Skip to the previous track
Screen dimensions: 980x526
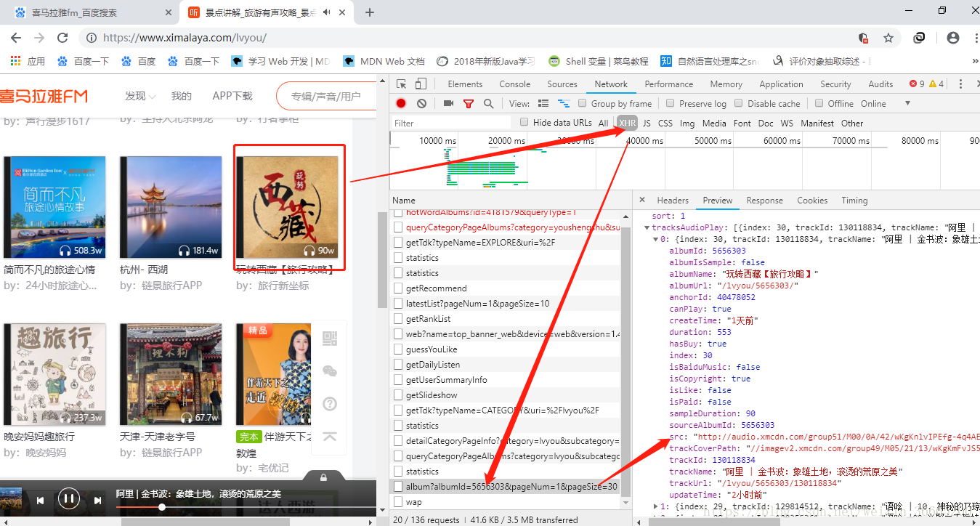point(41,500)
